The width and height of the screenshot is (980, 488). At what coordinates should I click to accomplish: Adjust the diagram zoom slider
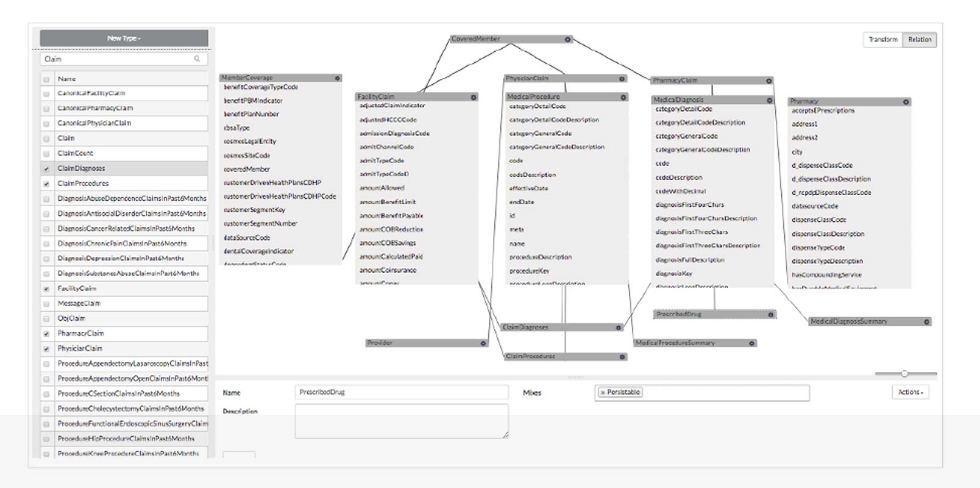tap(904, 373)
